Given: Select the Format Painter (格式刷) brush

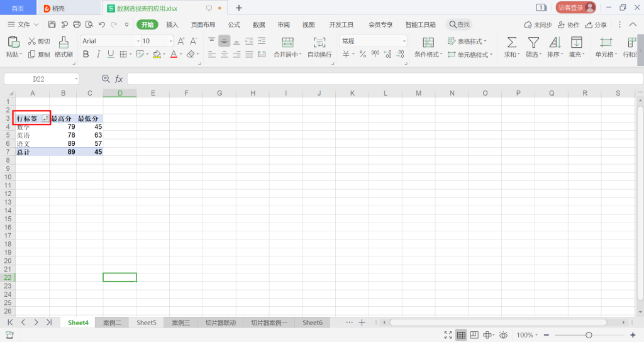Looking at the screenshot, I should [64, 47].
